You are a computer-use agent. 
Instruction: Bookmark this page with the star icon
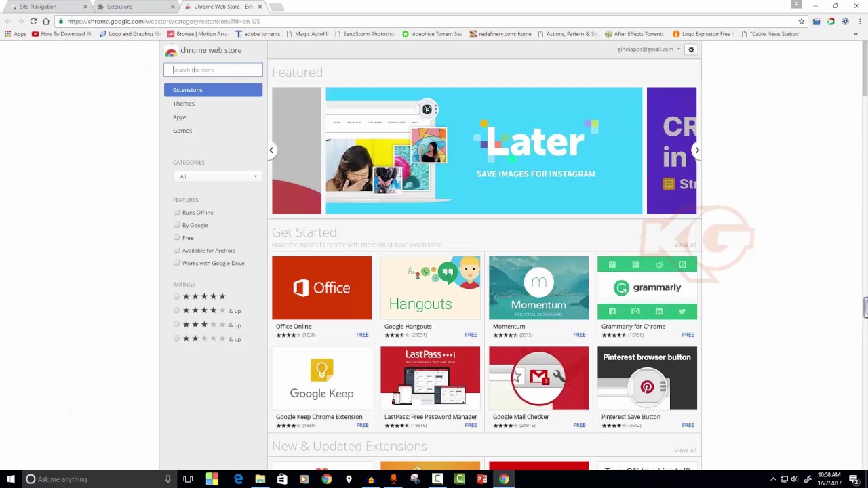point(801,21)
